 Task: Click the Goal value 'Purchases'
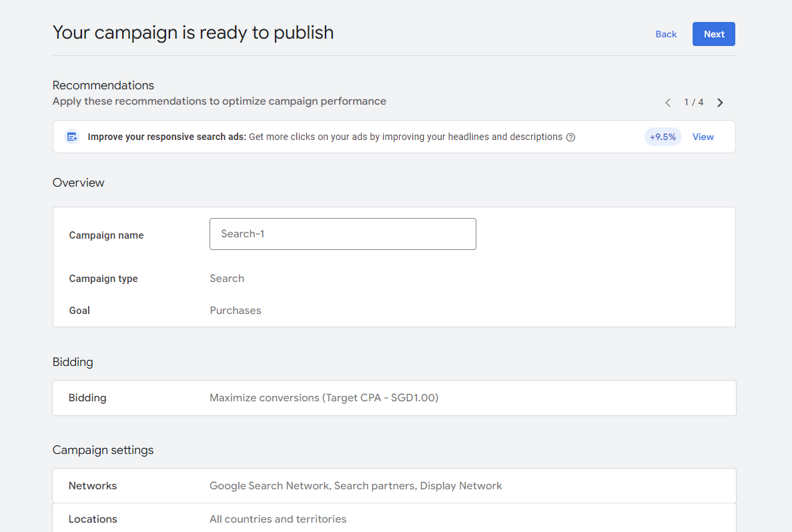coord(236,311)
